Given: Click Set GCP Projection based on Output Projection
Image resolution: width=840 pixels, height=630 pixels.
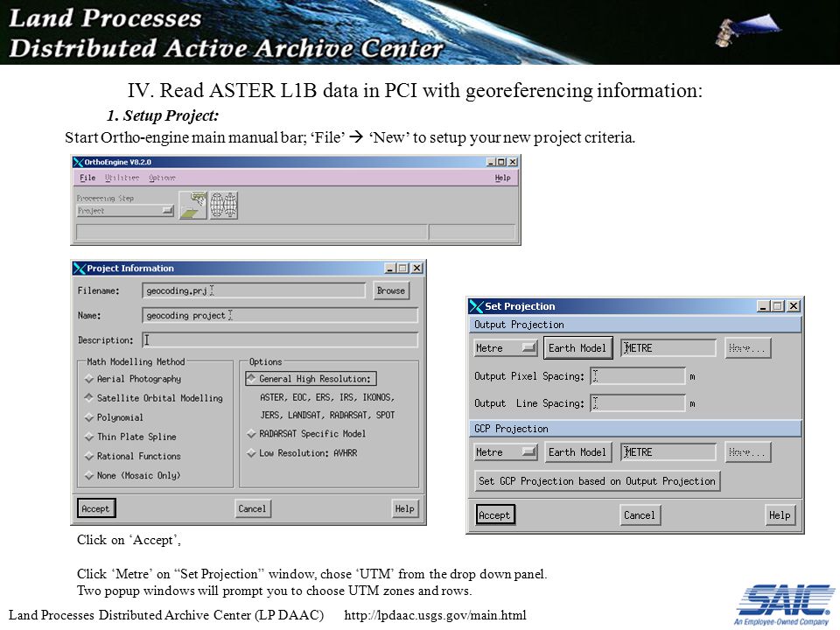Looking at the screenshot, I should coord(598,481).
